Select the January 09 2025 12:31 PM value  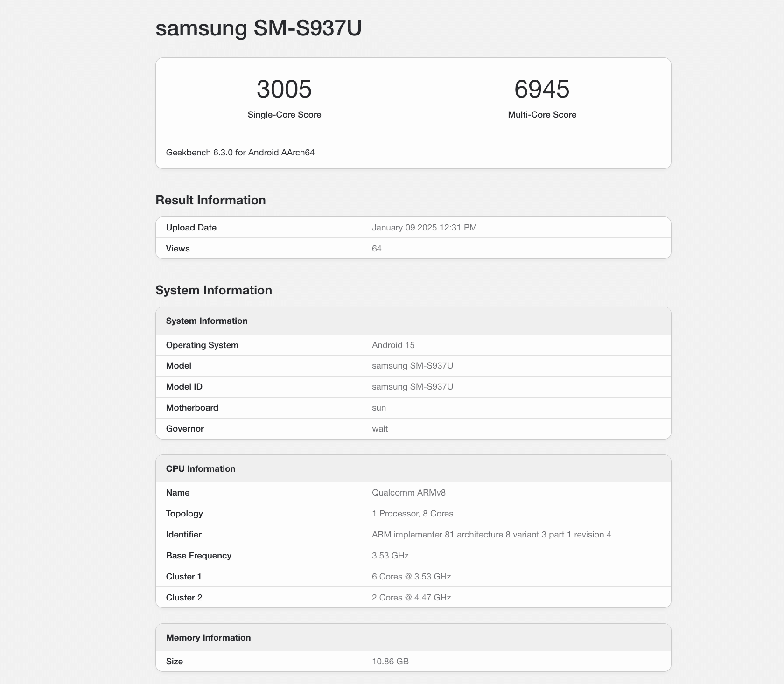tap(424, 228)
